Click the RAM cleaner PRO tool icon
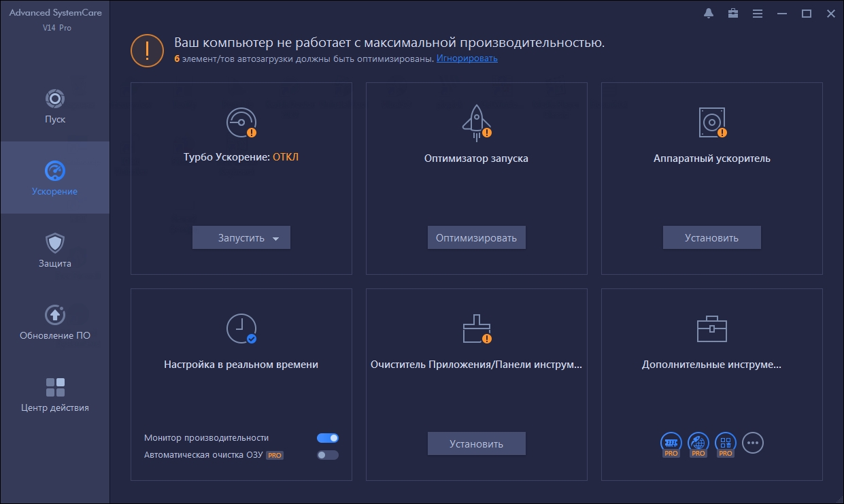Image resolution: width=844 pixels, height=504 pixels. point(671,443)
